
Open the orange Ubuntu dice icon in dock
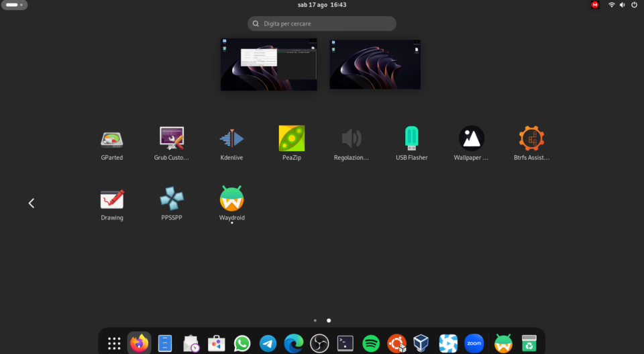396,343
